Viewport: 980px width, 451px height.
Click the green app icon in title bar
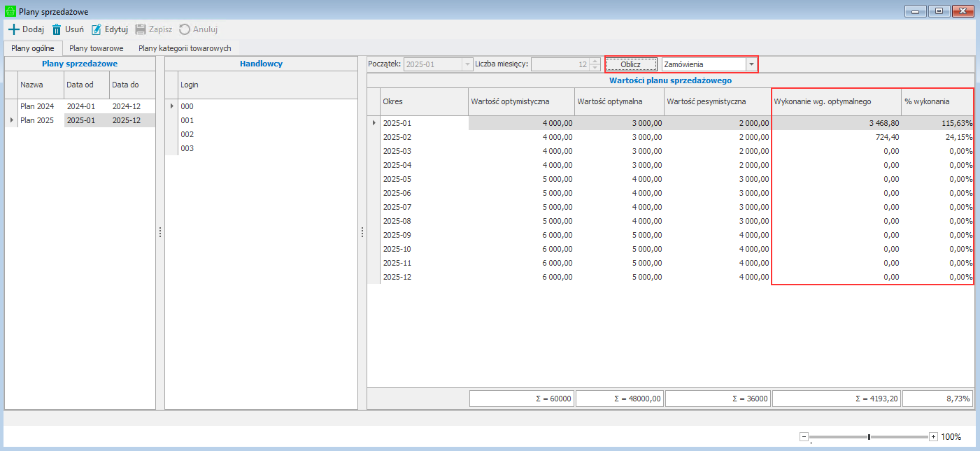[x=10, y=11]
